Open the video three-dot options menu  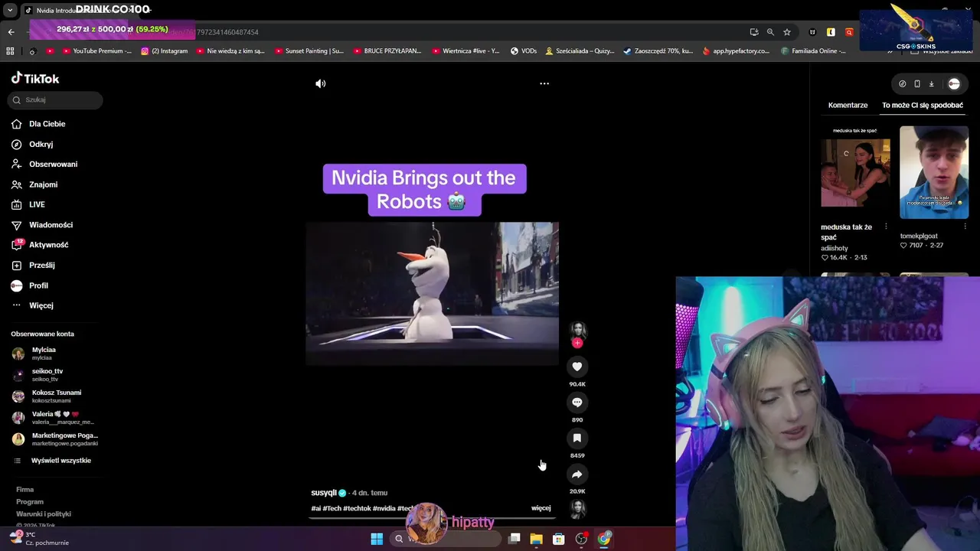[x=544, y=83]
